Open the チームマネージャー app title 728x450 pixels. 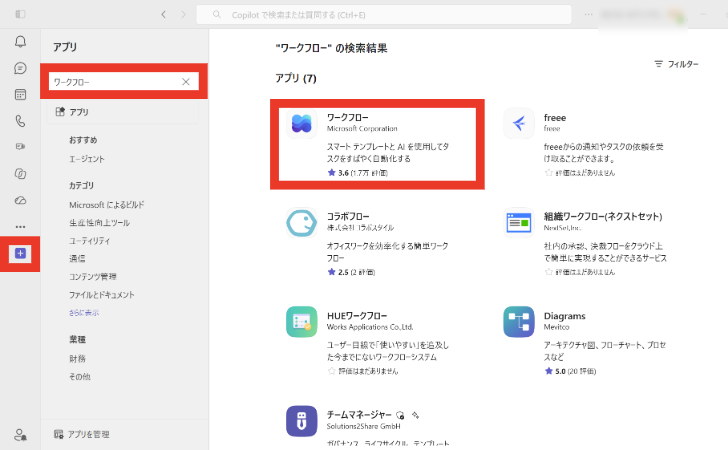click(x=359, y=415)
